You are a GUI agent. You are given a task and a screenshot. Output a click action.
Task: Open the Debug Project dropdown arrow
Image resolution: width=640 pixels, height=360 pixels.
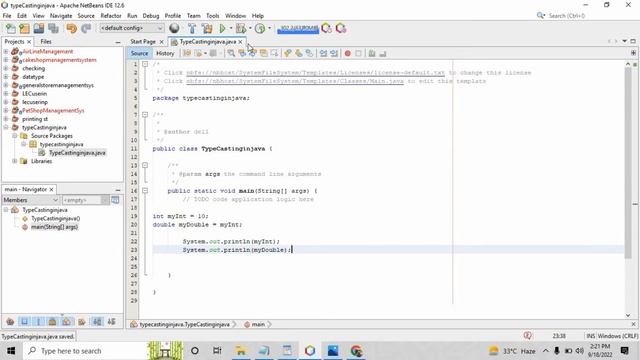pyautogui.click(x=250, y=28)
